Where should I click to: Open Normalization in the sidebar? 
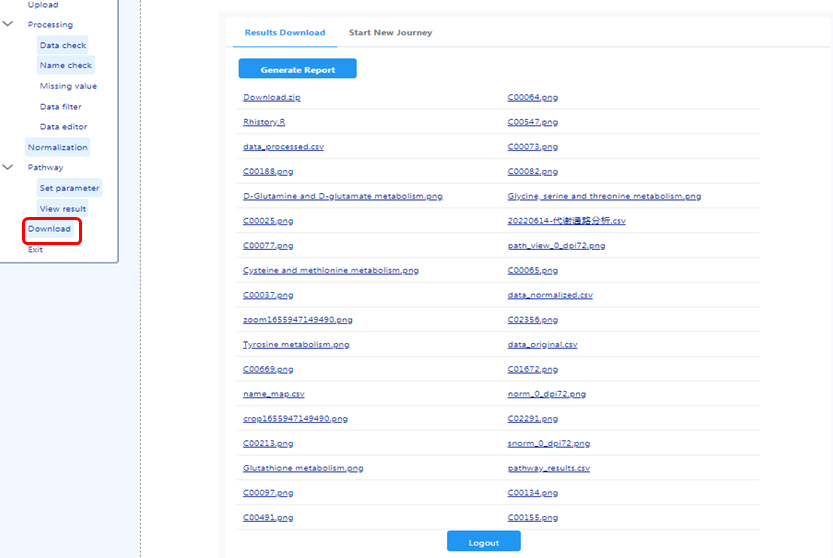[x=58, y=147]
